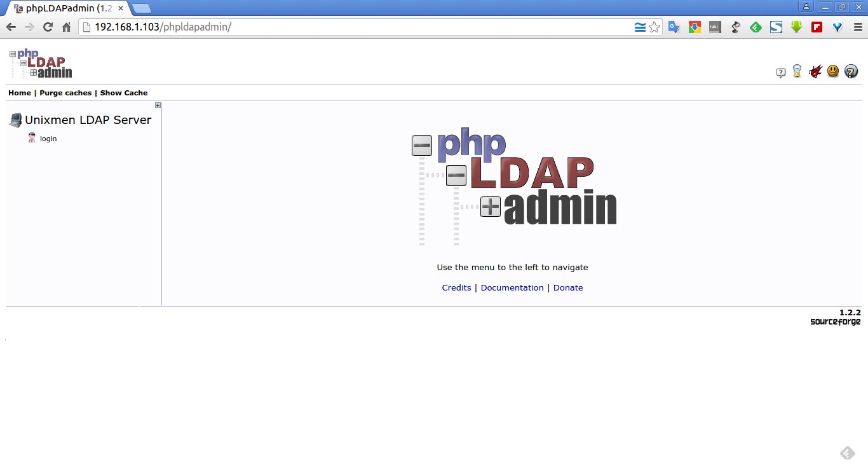Image resolution: width=868 pixels, height=473 pixels.
Task: Click the browser back arrow
Action: point(11,27)
